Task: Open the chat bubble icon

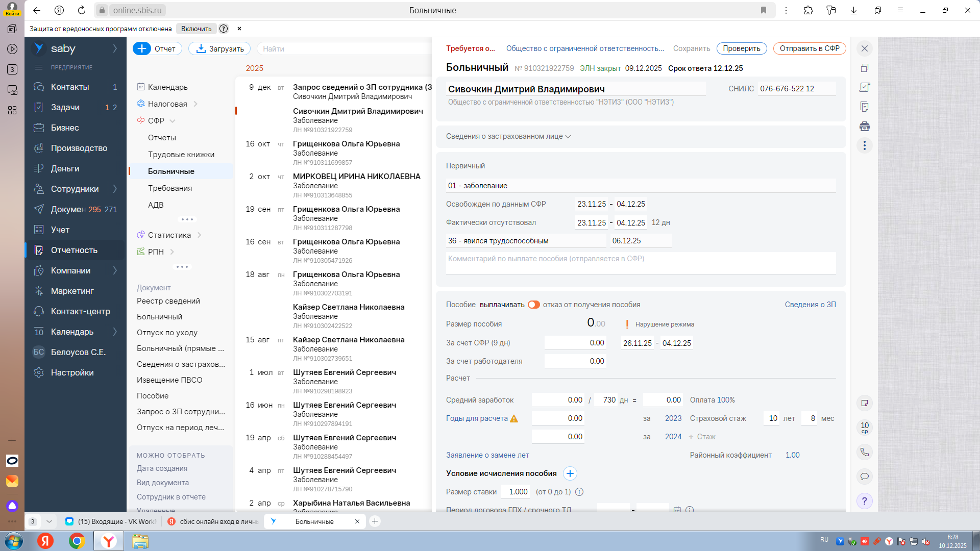Action: 864,477
